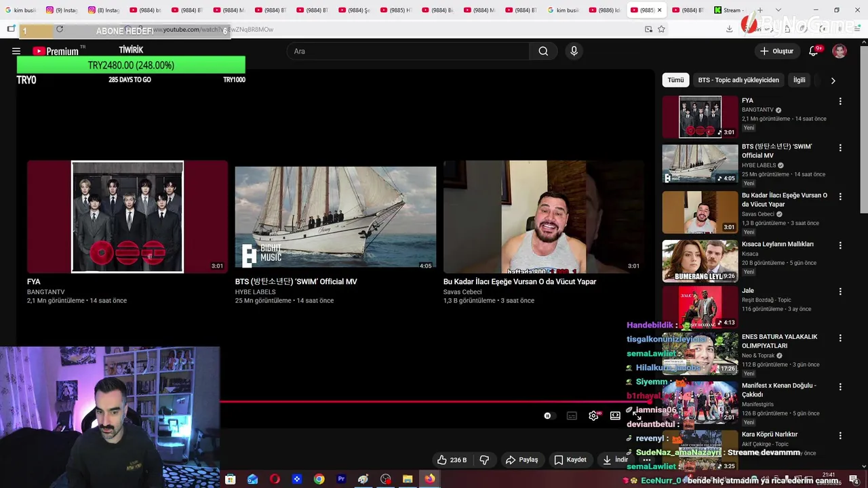Open Microsoft Store from taskbar
The height and width of the screenshot is (488, 868).
click(x=231, y=479)
